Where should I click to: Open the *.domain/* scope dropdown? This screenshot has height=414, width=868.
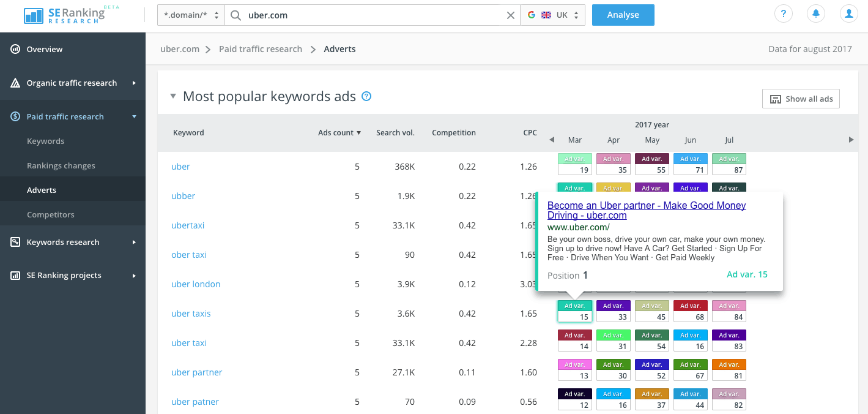click(x=191, y=15)
